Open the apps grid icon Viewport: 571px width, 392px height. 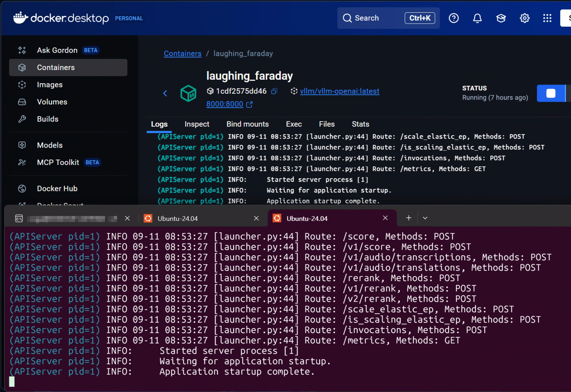[547, 18]
